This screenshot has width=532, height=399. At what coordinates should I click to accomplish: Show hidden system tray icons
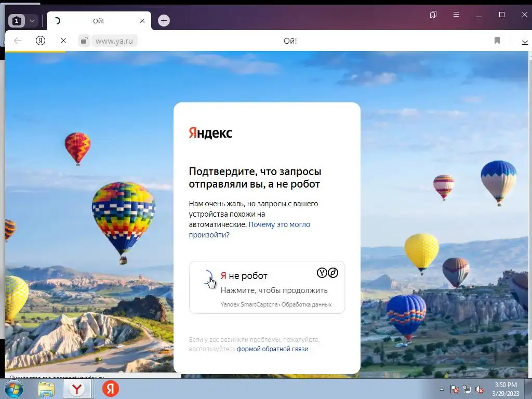(442, 390)
